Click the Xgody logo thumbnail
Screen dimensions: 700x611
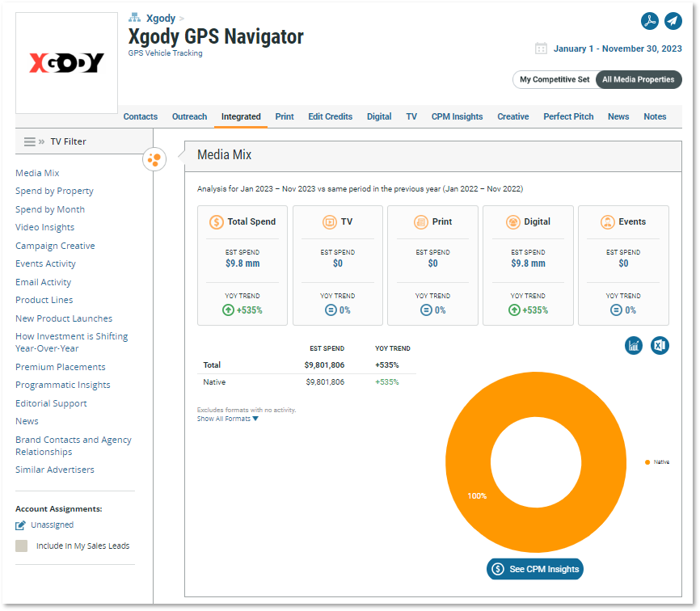pyautogui.click(x=66, y=63)
